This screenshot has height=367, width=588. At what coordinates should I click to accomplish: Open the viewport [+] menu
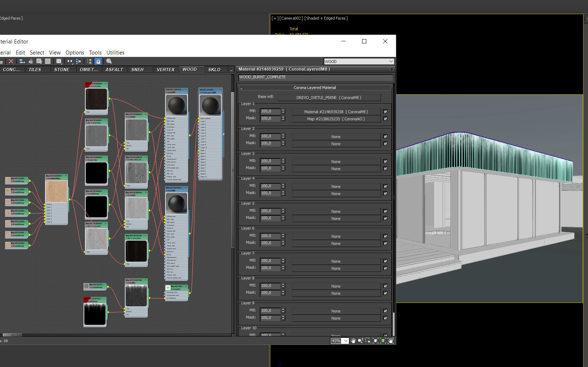pos(274,18)
